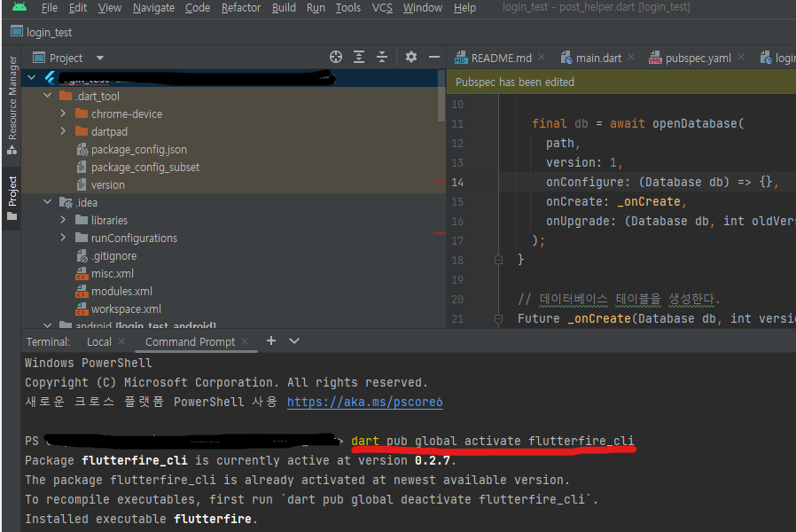Expand the dartpad folder
796x532 pixels.
[x=63, y=131]
